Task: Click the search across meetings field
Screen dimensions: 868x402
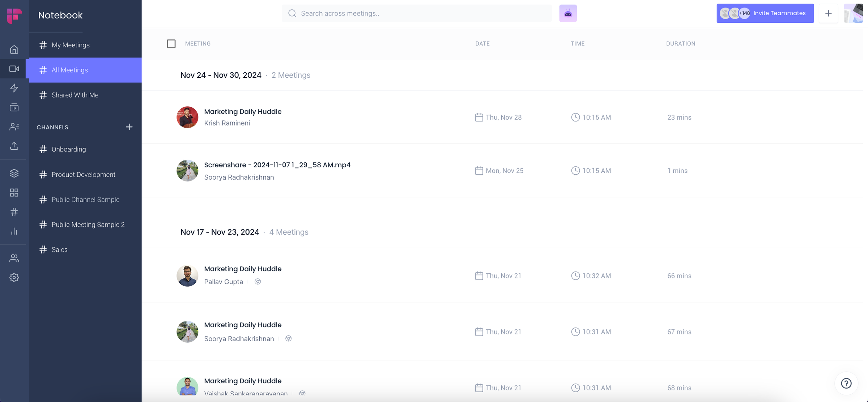Action: pyautogui.click(x=417, y=13)
